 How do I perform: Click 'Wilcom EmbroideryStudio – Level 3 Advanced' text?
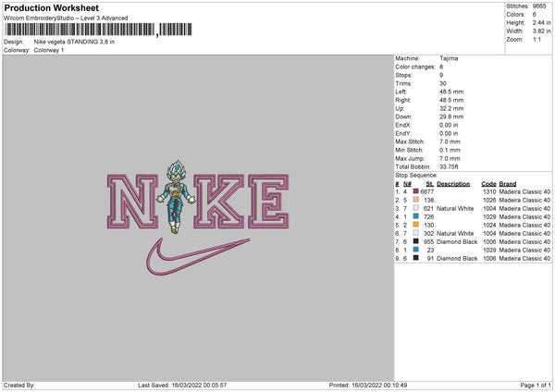tap(66, 18)
